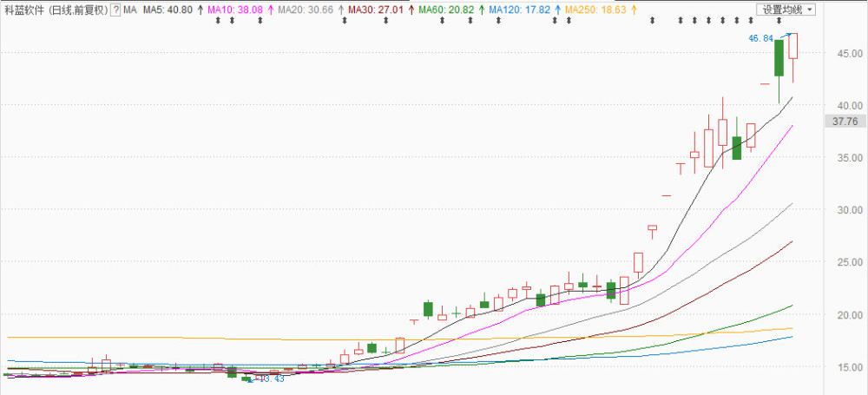Select the MA250: 18.63 value

(x=595, y=10)
